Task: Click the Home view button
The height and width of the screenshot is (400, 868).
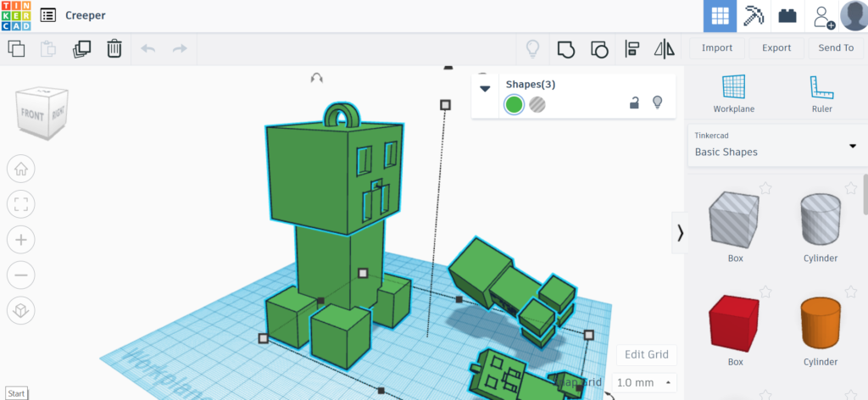Action: tap(21, 169)
